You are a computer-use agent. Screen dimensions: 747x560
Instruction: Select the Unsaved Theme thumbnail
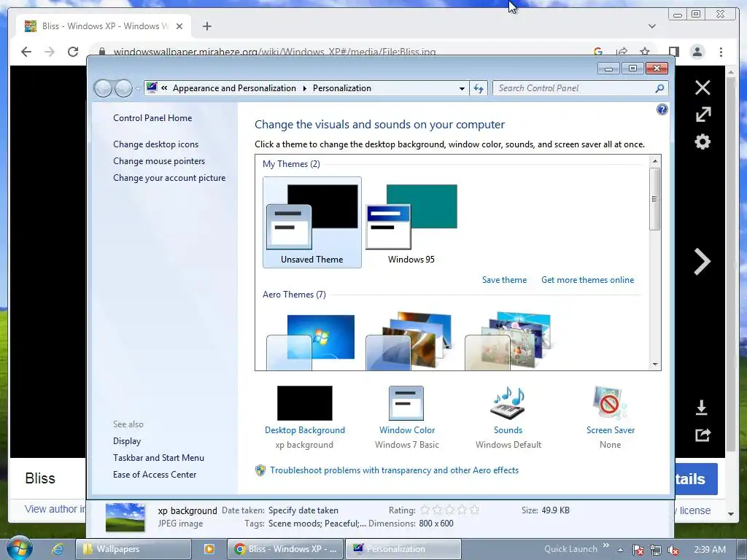(x=312, y=222)
